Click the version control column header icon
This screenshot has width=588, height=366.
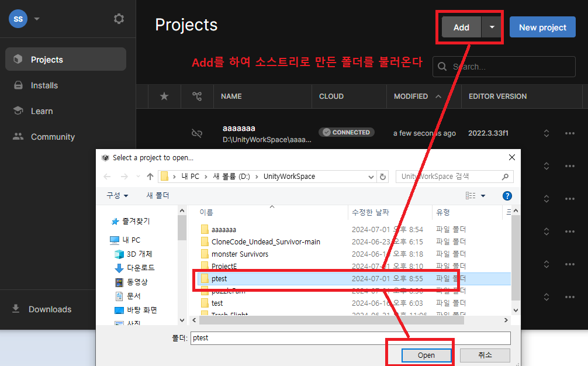tap(197, 96)
